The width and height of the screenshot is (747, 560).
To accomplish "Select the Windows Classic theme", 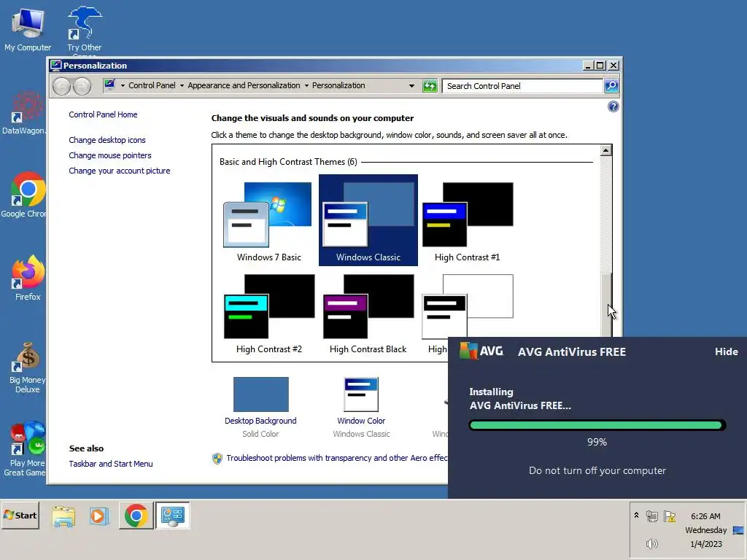I will 368,220.
